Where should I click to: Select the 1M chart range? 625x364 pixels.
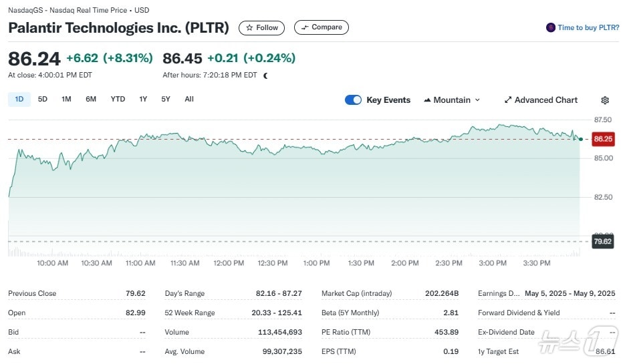point(66,100)
